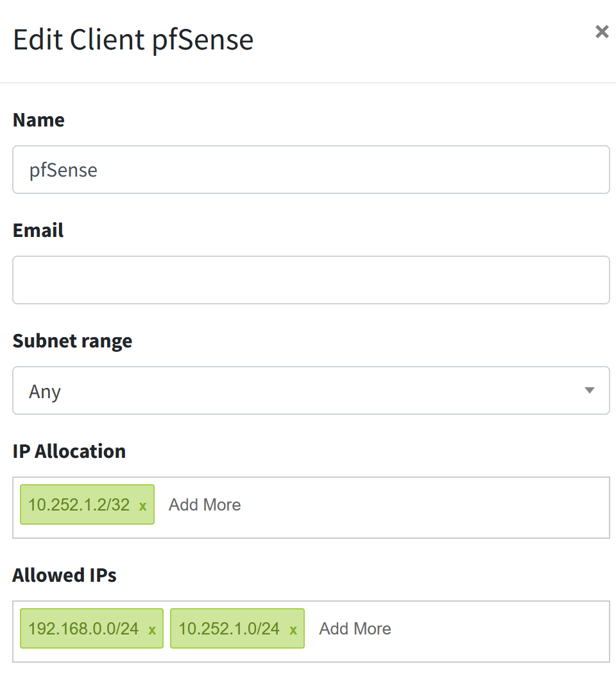Image resolution: width=616 pixels, height=673 pixels.
Task: Click the dropdown arrow next to Any
Action: [590, 390]
